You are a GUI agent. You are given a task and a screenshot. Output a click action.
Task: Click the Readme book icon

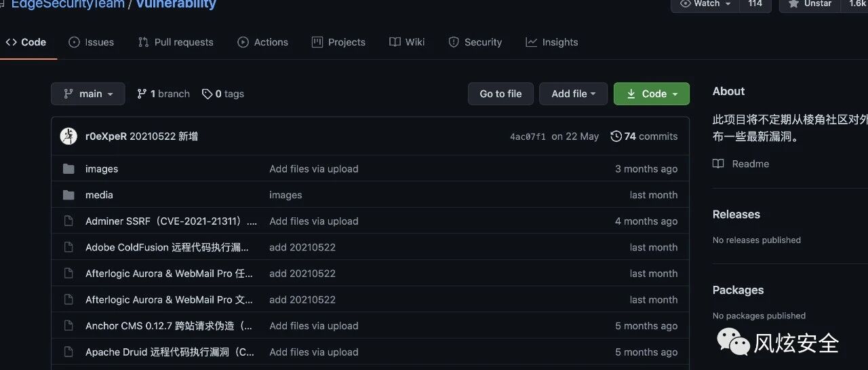(718, 164)
